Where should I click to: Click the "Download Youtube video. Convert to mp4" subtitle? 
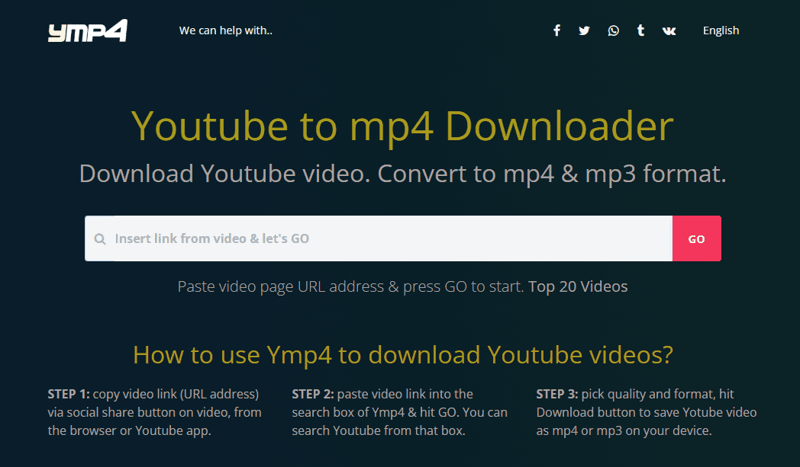tap(403, 174)
